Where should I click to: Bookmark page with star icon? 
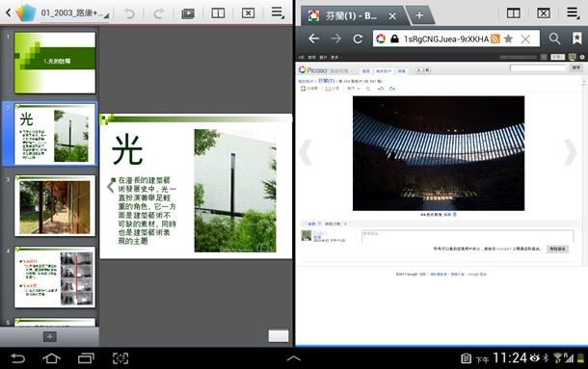[x=509, y=39]
